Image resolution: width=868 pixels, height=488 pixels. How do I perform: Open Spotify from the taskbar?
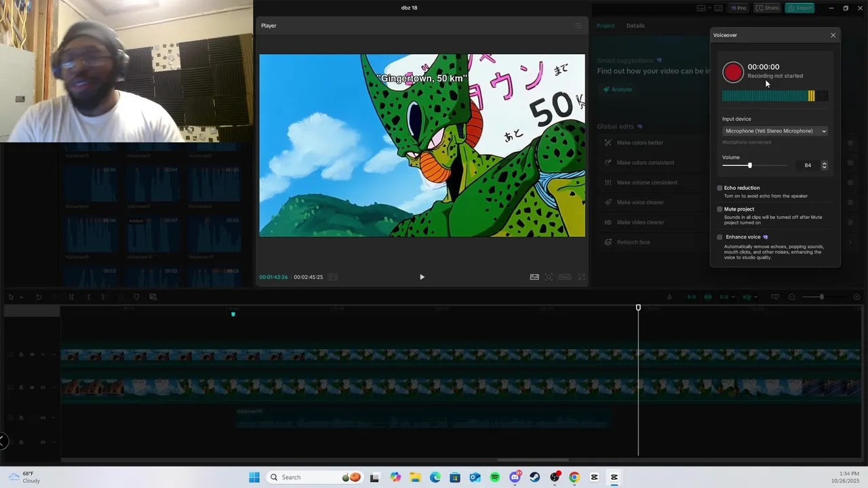pyautogui.click(x=495, y=477)
